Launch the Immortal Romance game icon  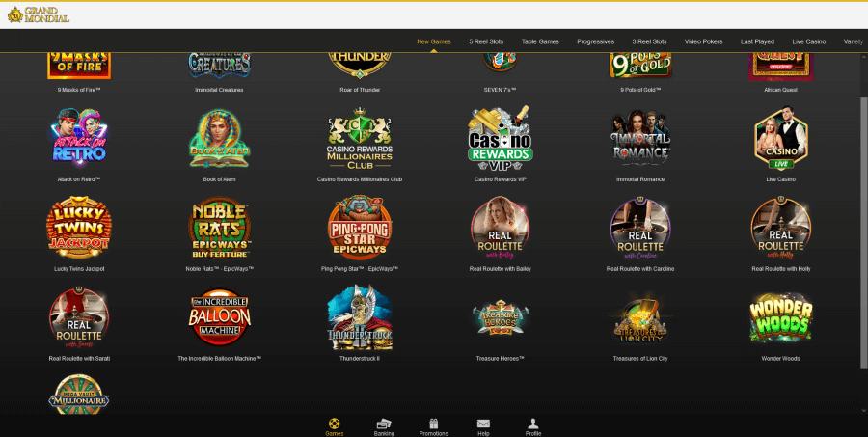pos(640,138)
